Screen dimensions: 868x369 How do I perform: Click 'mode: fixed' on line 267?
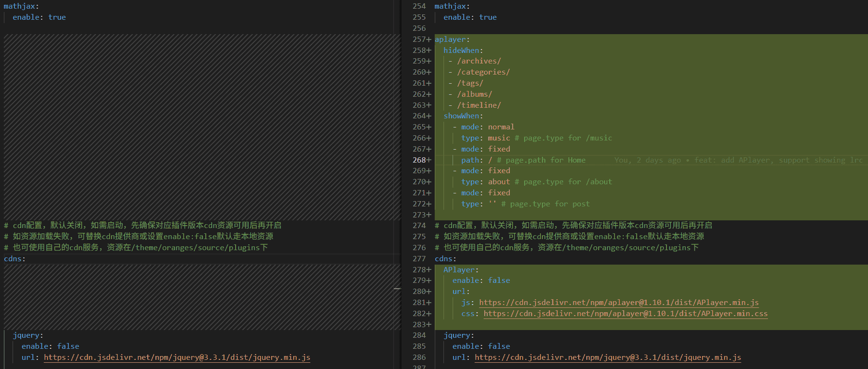(x=486, y=149)
